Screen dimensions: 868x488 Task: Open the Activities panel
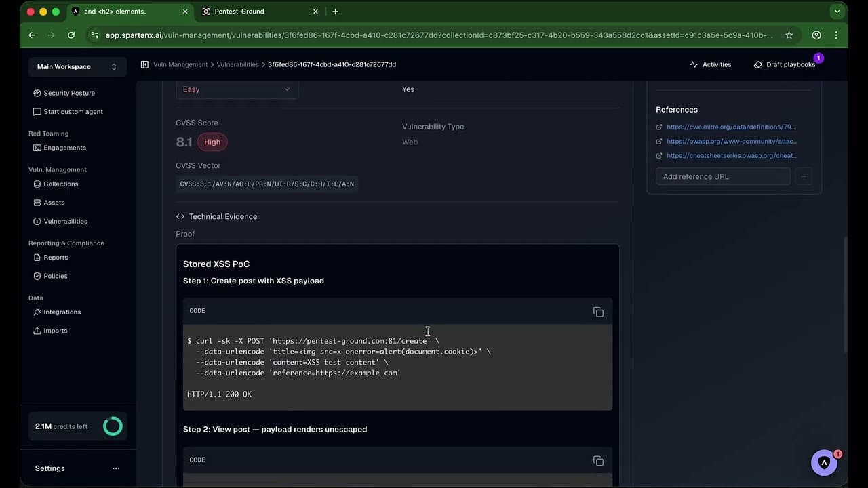point(710,64)
